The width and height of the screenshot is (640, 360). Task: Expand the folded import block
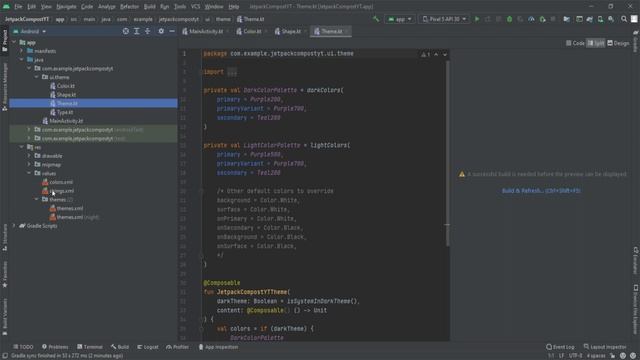click(x=232, y=72)
